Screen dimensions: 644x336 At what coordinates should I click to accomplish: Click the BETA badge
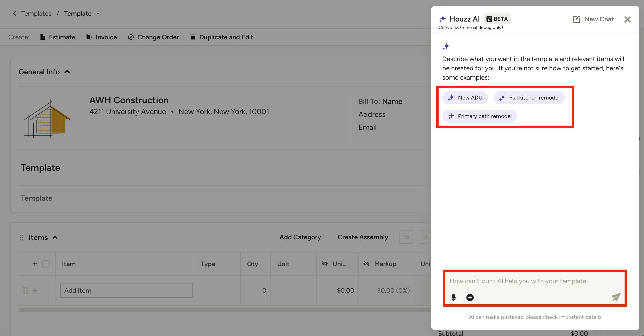click(497, 19)
